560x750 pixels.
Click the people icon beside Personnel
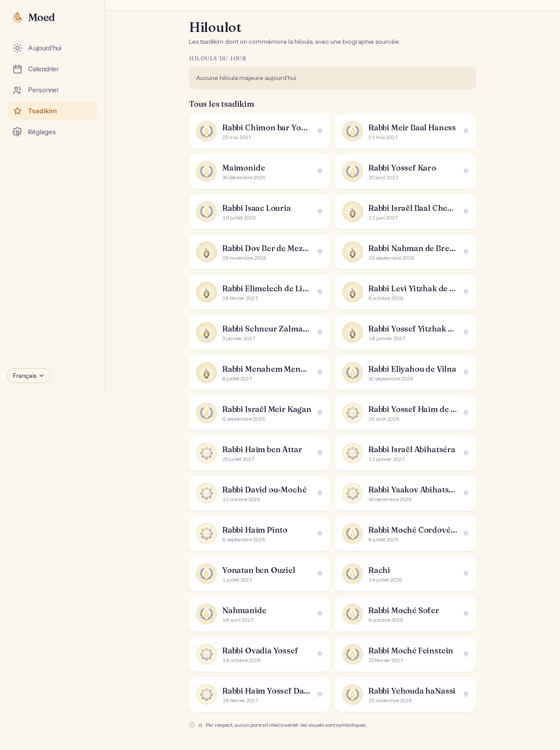[x=17, y=90]
